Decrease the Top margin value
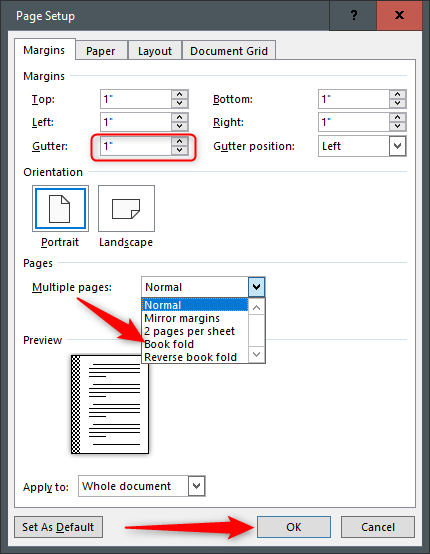430x554 pixels. coord(179,103)
